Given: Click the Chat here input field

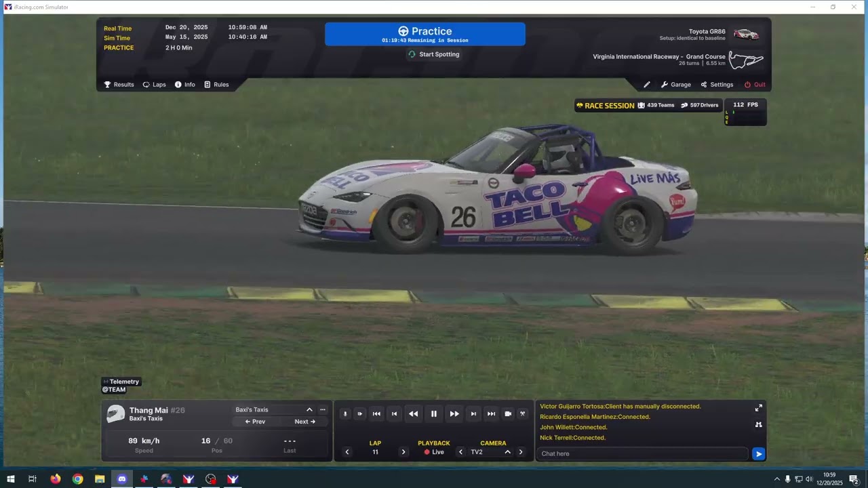Looking at the screenshot, I should pos(642,453).
